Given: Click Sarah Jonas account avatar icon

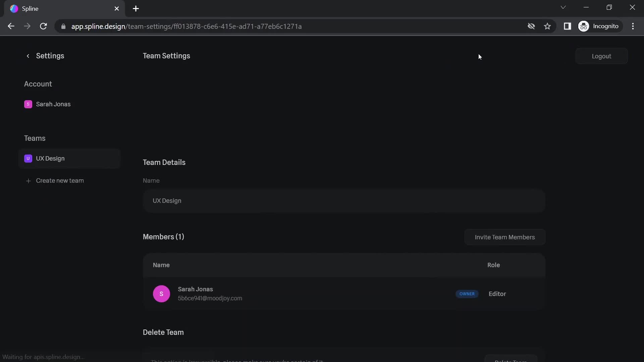Looking at the screenshot, I should [x=28, y=104].
